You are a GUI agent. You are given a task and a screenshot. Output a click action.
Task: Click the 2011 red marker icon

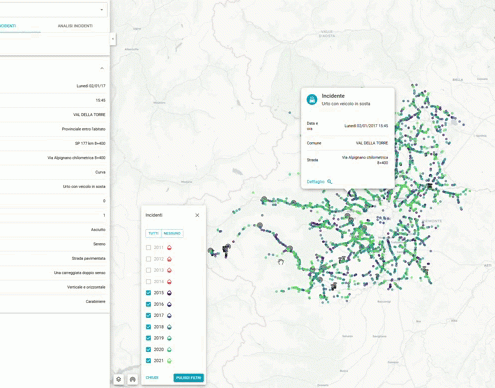click(x=169, y=248)
